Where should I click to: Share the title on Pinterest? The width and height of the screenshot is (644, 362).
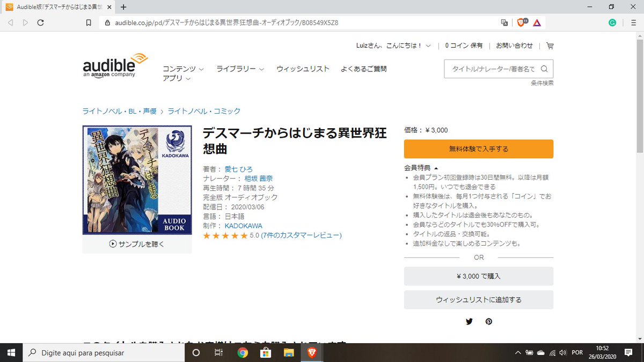pos(488,321)
